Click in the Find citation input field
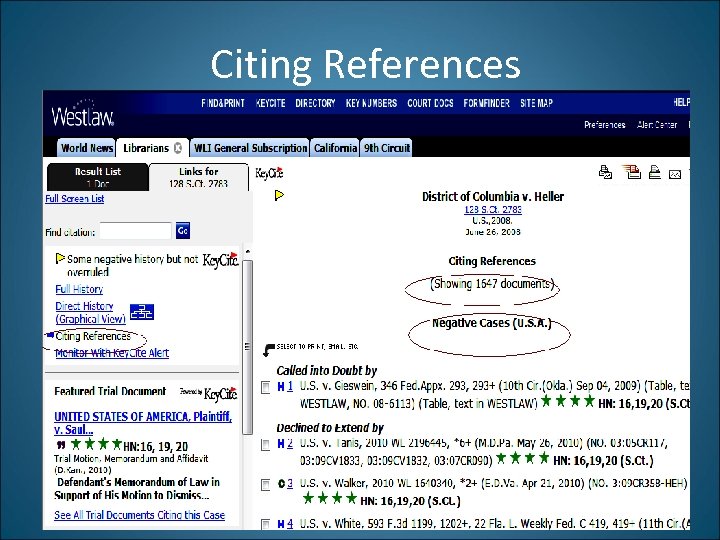720x540 pixels. click(x=135, y=231)
